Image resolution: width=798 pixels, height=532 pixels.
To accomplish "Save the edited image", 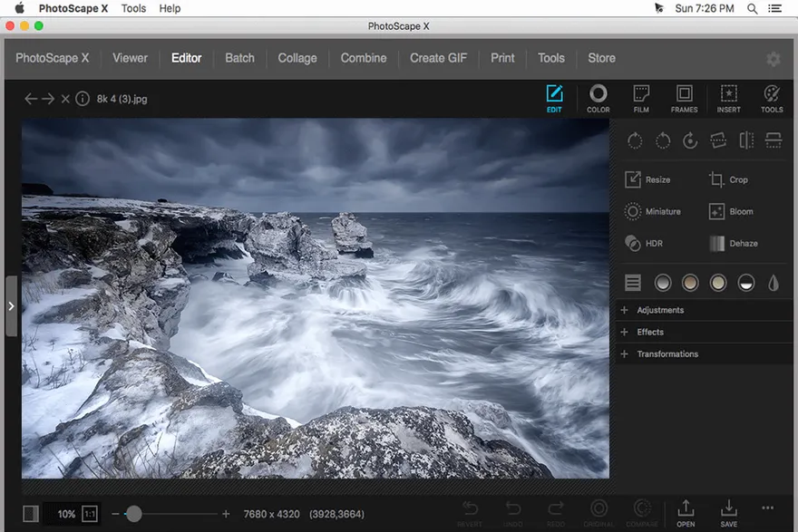I will point(728,511).
